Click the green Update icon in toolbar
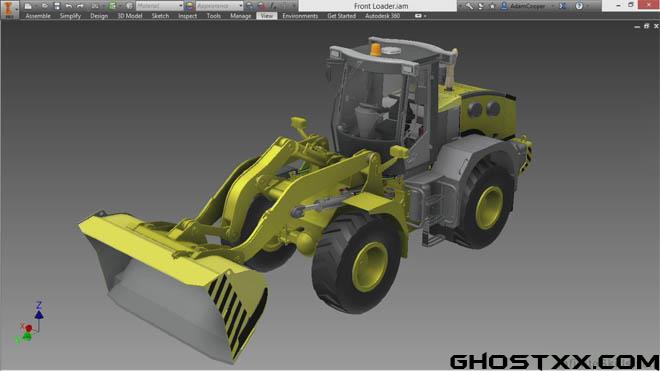 point(112,6)
